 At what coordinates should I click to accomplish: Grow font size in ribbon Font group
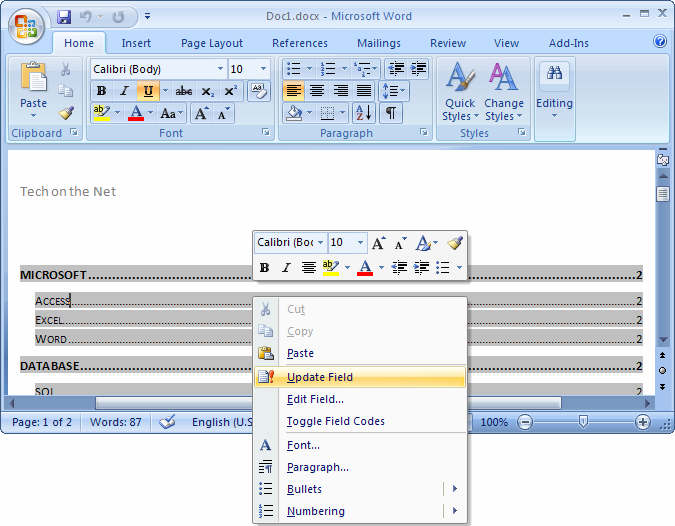201,114
